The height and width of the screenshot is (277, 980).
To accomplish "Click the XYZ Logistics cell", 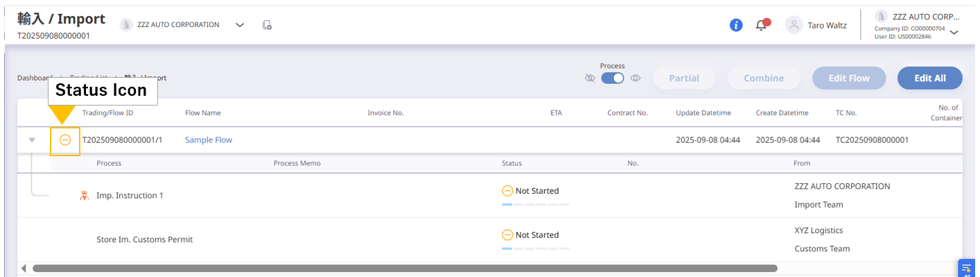I will [819, 230].
